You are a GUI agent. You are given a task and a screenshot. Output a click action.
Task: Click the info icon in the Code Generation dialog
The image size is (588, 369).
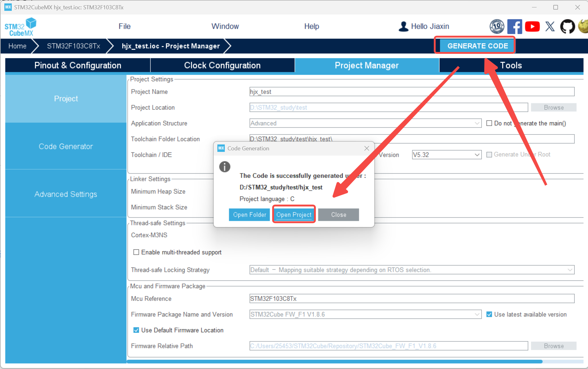coord(225,167)
